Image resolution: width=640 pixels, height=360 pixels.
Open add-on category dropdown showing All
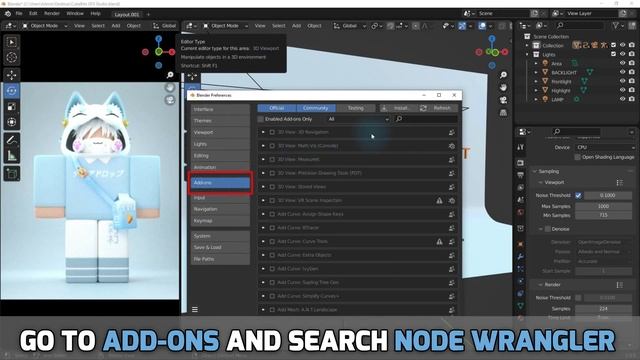click(358, 119)
